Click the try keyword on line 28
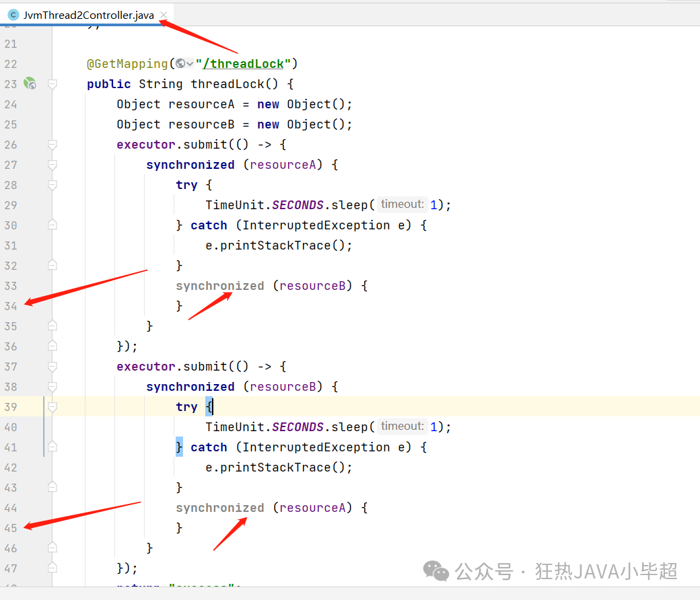The height and width of the screenshot is (600, 700). pyautogui.click(x=186, y=185)
